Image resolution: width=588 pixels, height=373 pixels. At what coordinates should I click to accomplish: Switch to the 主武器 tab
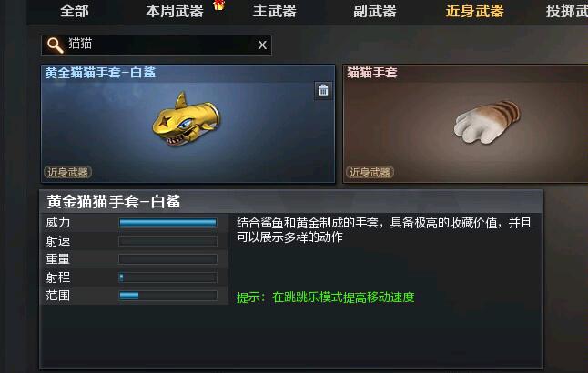coord(275,11)
